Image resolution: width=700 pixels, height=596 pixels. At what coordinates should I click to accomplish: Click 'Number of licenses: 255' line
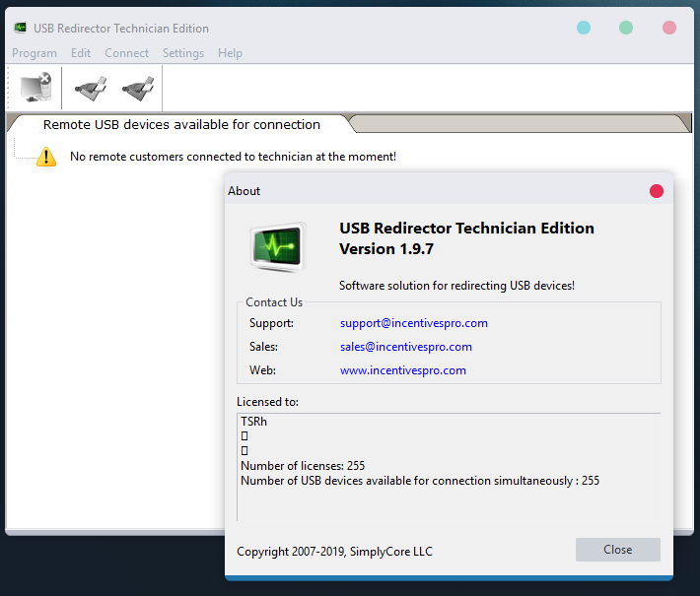click(303, 466)
